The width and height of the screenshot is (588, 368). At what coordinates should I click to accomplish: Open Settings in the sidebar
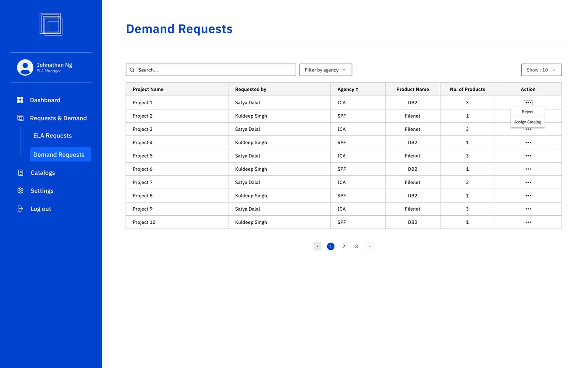[x=42, y=191]
